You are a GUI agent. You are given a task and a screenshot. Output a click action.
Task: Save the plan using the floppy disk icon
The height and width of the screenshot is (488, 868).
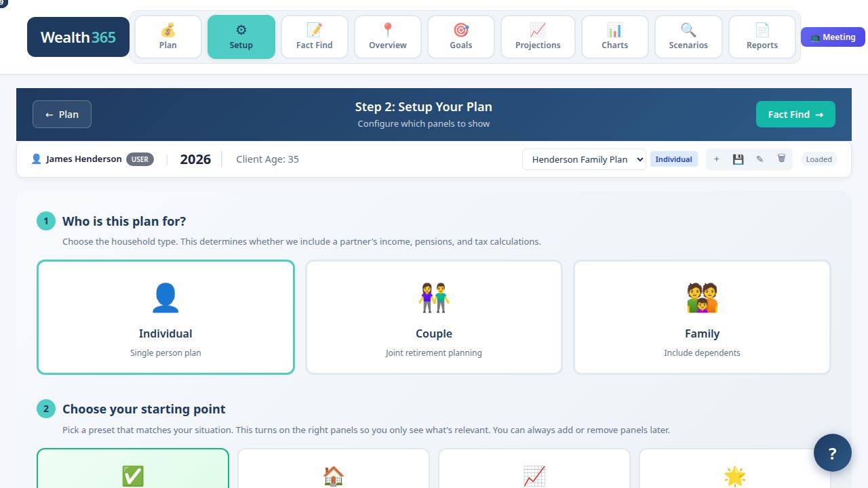[x=738, y=159]
